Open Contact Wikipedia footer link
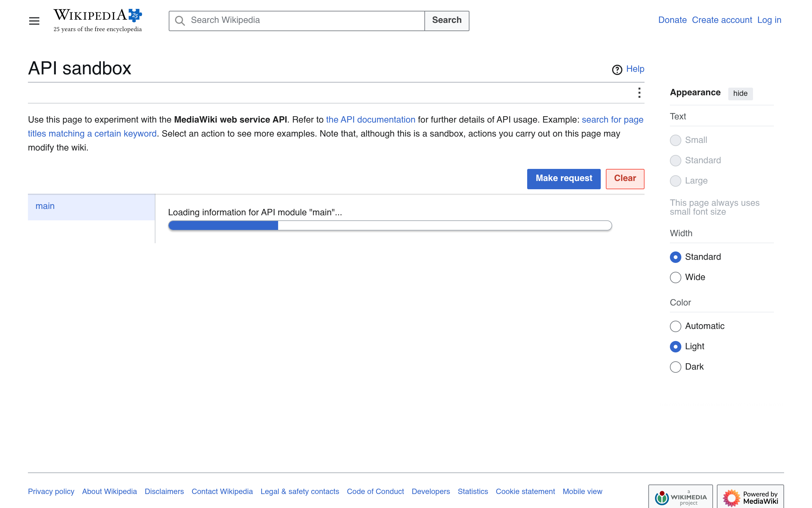 click(222, 491)
